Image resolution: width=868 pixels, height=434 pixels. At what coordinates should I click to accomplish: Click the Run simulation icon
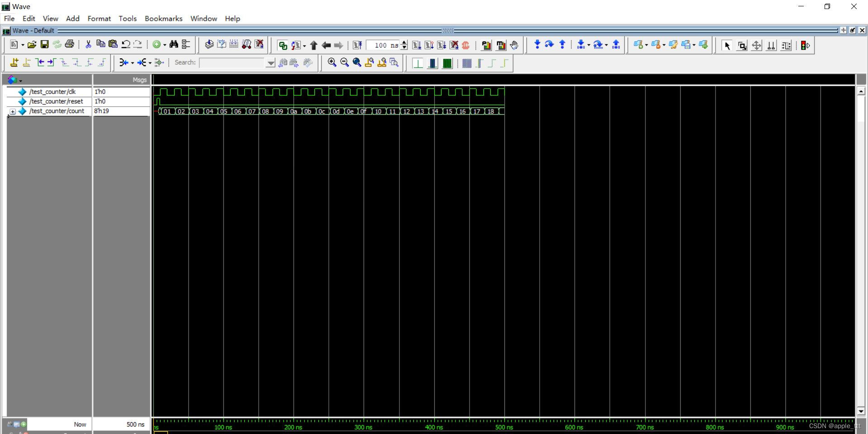(417, 45)
